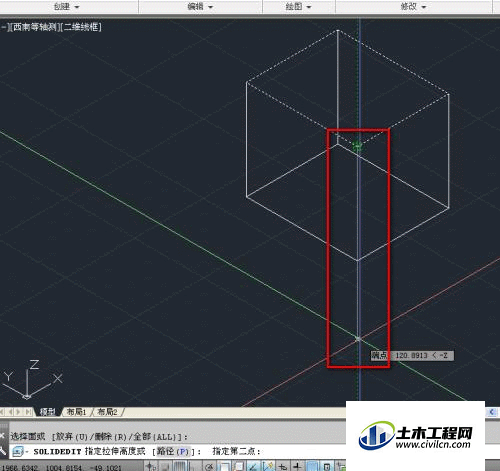
Task: Toggle Object Snap in status bar
Action: pos(224,466)
